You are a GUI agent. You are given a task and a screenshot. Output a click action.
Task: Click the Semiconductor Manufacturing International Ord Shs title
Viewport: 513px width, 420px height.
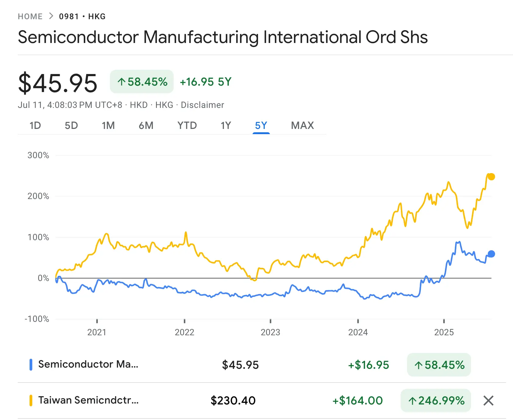point(223,37)
